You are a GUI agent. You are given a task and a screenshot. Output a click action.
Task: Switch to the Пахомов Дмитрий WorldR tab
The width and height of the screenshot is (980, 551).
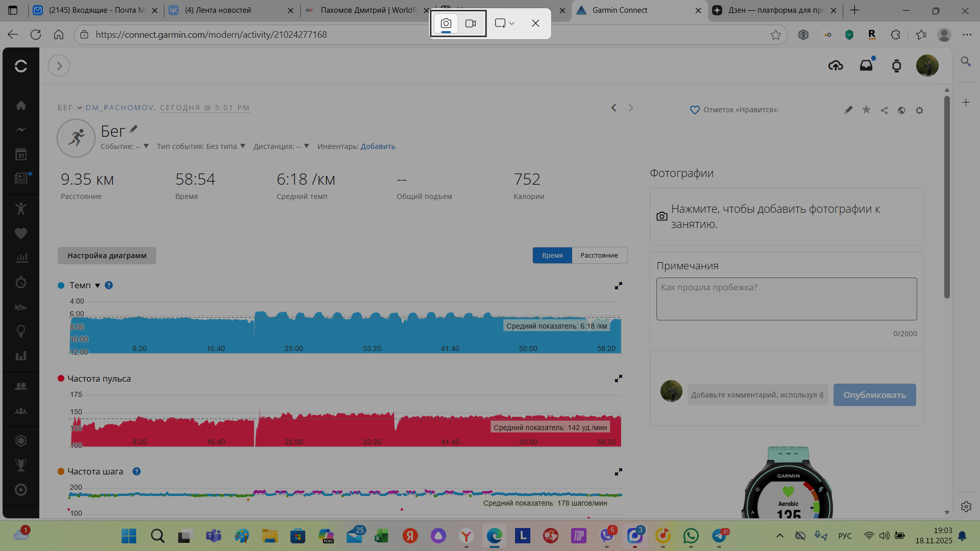pos(366,10)
